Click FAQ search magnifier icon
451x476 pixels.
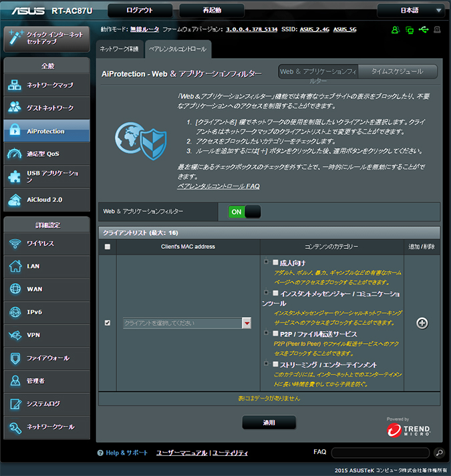click(439, 453)
